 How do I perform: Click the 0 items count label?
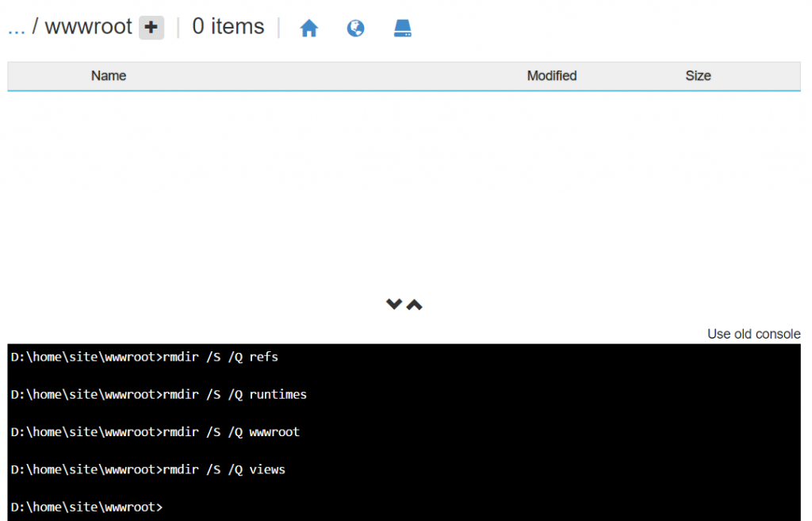pyautogui.click(x=228, y=26)
